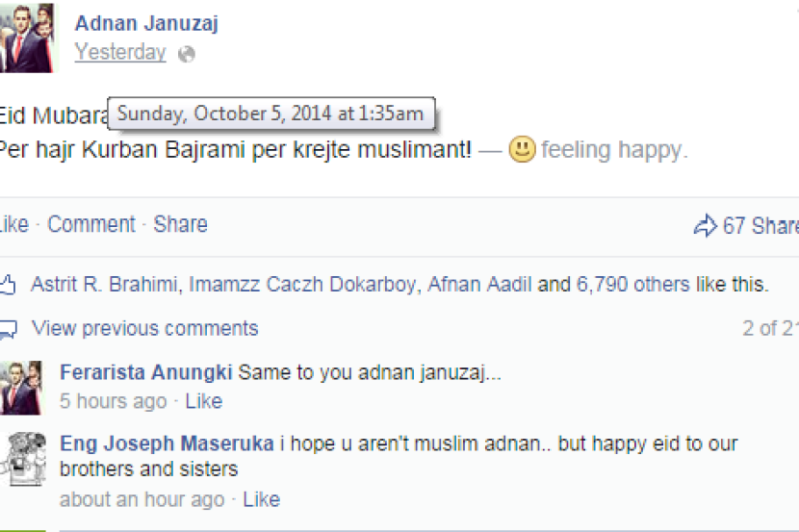Open the Adnan Januzaj profile name link
The width and height of the screenshot is (799, 532).
click(146, 23)
